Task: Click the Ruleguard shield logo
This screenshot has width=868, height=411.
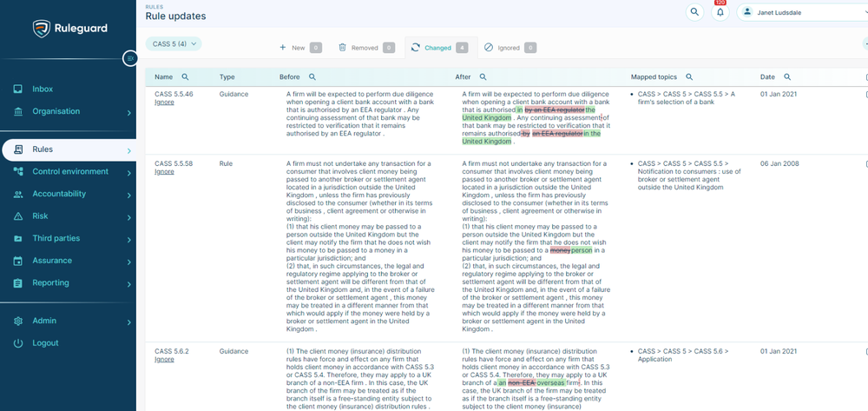Action: point(42,29)
